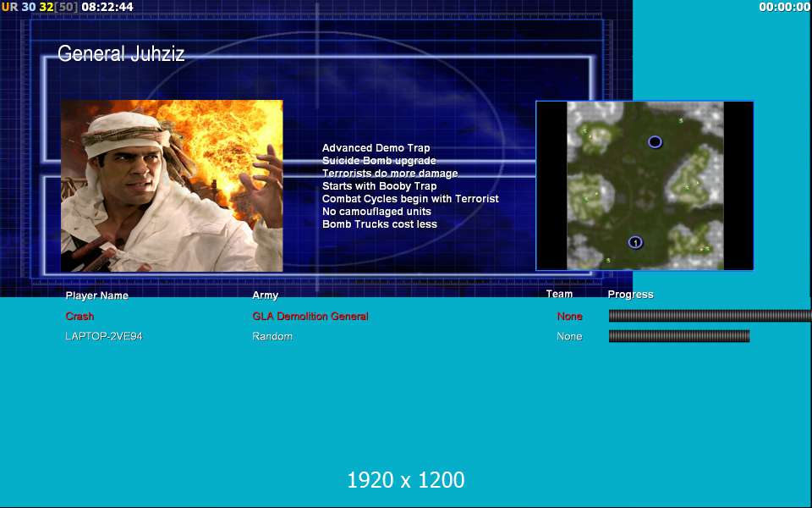
Task: Click 'Advanced Demo Trap' line
Action: 376,147
